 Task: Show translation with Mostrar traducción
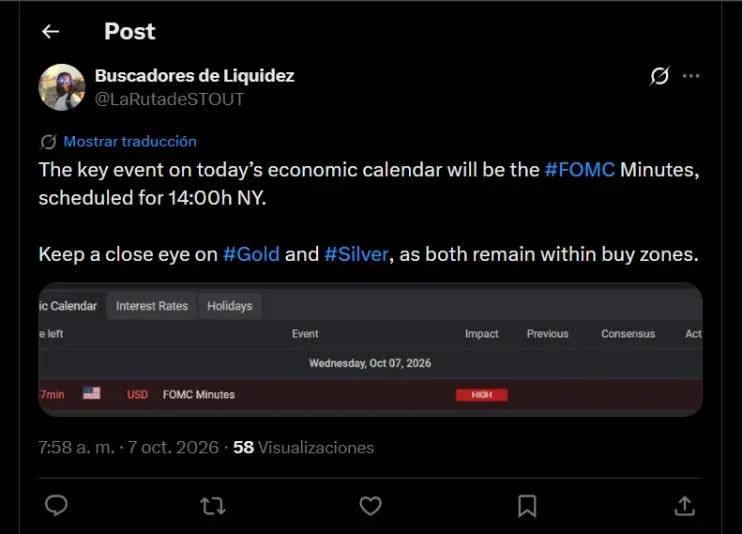click(x=130, y=142)
